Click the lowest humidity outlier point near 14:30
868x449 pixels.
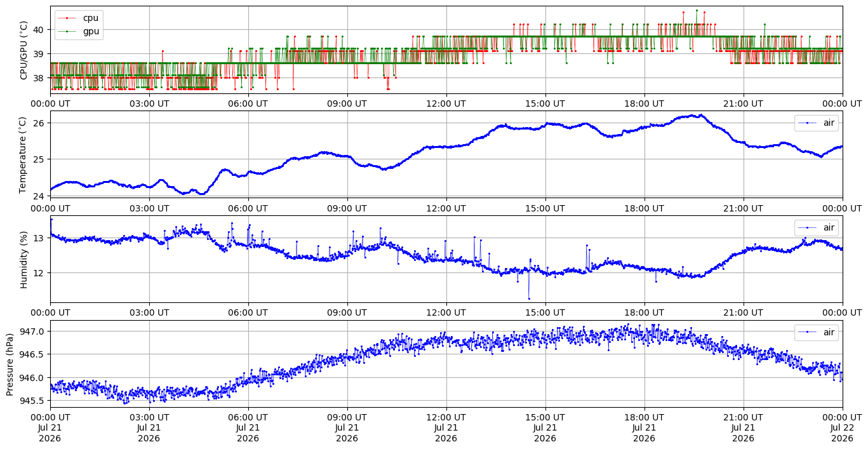[529, 298]
